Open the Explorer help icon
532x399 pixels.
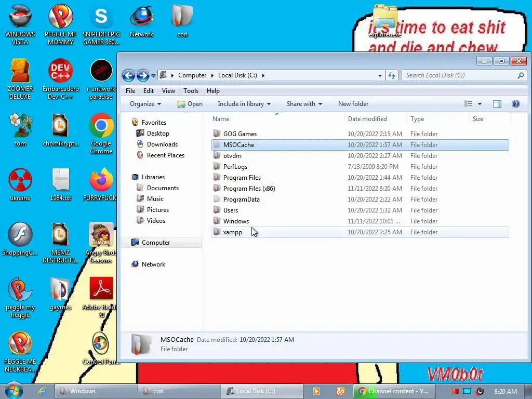point(516,104)
